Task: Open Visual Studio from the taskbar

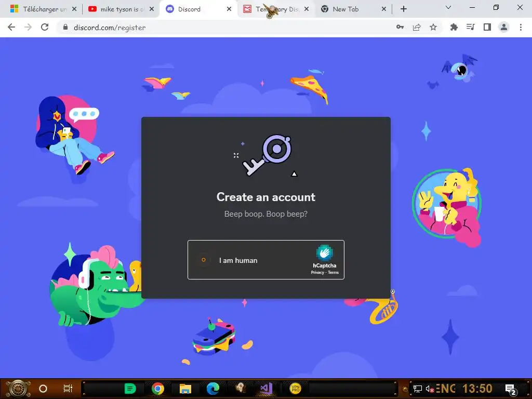Action: (x=267, y=389)
